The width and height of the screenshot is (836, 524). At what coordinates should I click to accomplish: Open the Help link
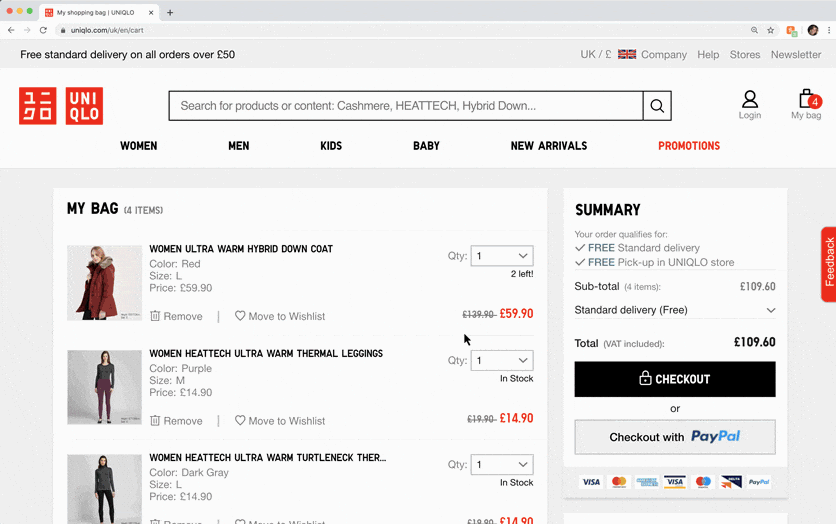click(708, 54)
